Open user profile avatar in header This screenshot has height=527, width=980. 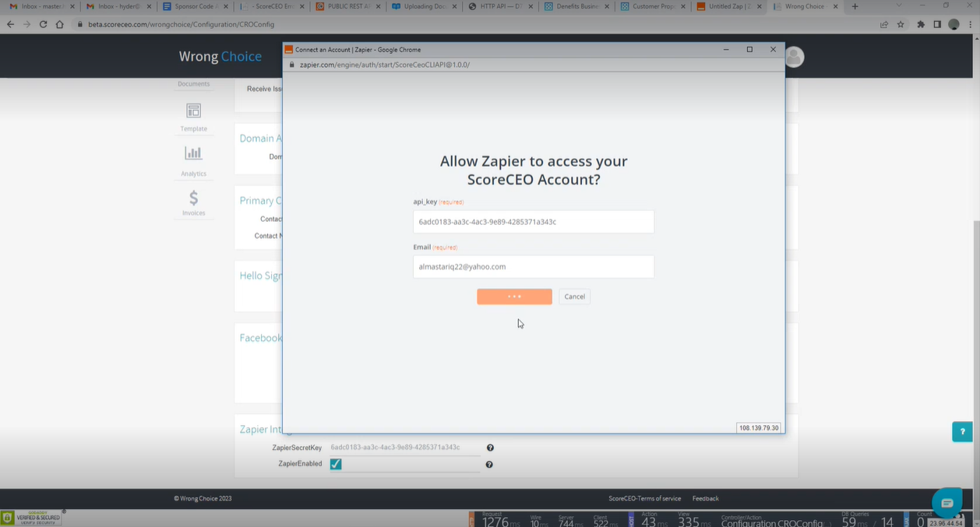794,57
